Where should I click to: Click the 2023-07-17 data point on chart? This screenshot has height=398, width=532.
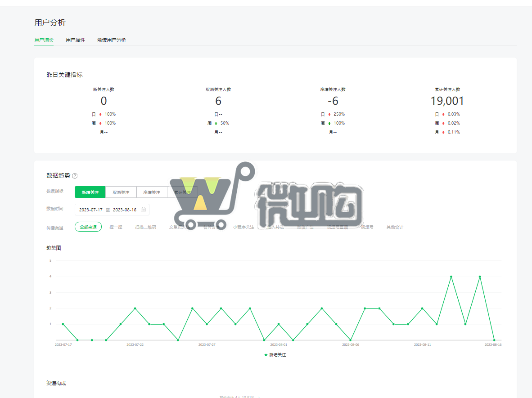coord(63,324)
